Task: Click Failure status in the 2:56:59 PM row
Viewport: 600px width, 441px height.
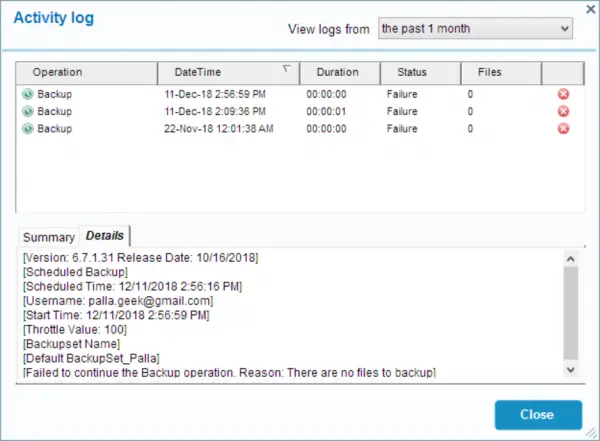Action: pos(402,94)
